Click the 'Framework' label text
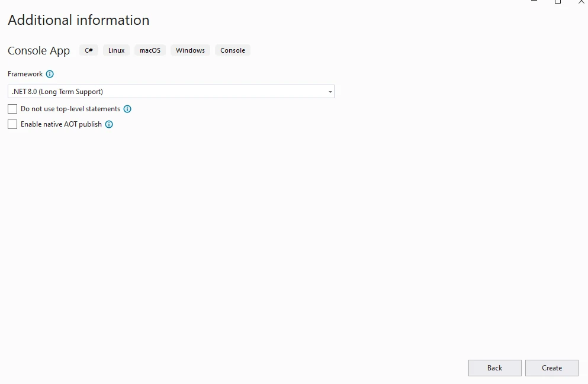 25,74
